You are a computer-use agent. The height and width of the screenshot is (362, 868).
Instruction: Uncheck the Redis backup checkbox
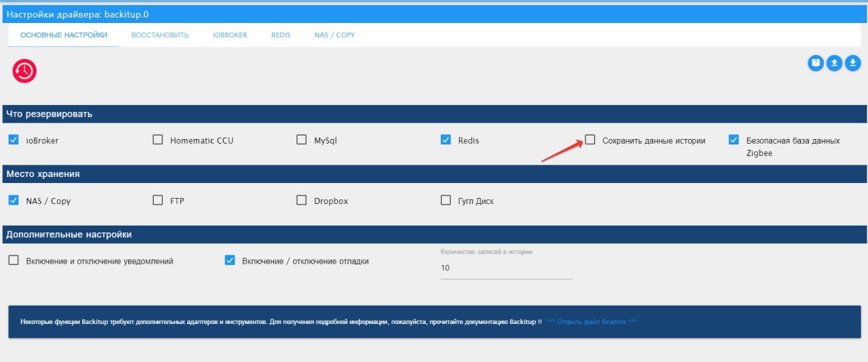(x=446, y=140)
